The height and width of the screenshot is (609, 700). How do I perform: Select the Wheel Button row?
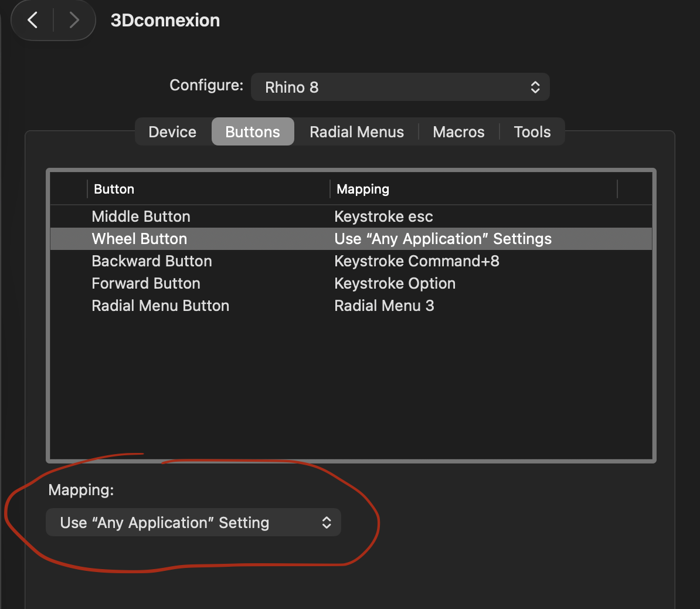pyautogui.click(x=351, y=239)
